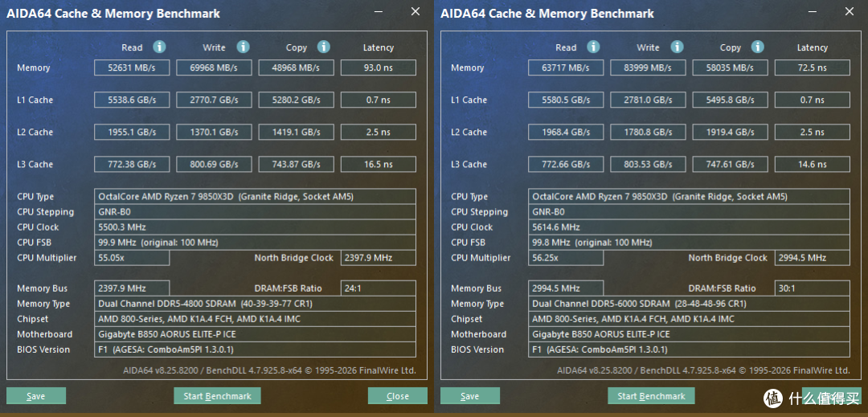Click the 1968.4 GB/s L2 read field
This screenshot has height=417, width=868.
pos(566,133)
